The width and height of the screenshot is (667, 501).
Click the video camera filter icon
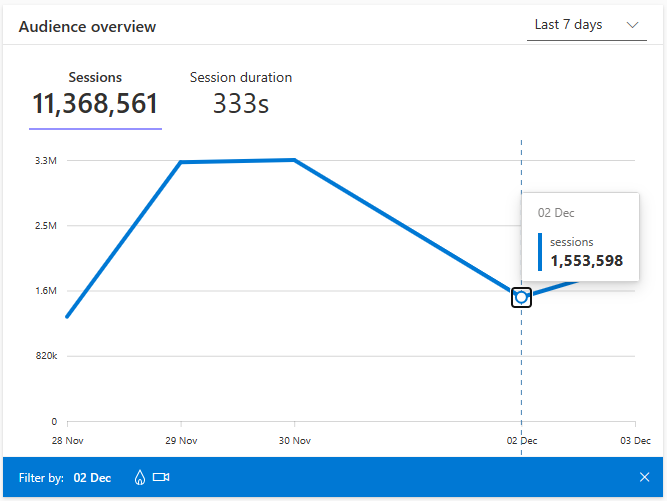coord(161,478)
